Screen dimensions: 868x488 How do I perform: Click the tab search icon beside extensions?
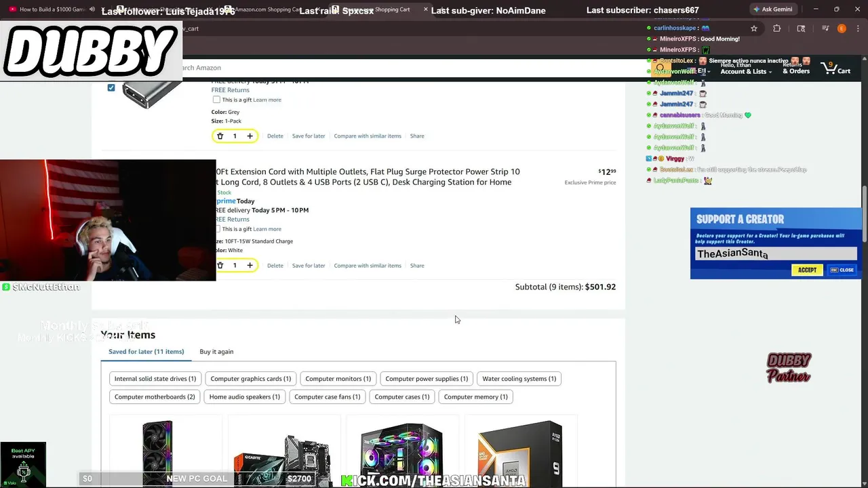click(x=801, y=28)
